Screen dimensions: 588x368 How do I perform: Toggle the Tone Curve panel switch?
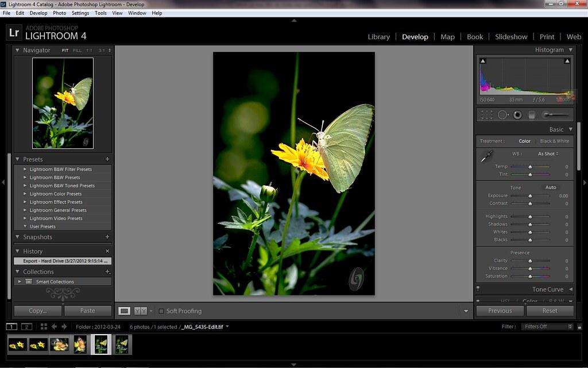tap(478, 289)
